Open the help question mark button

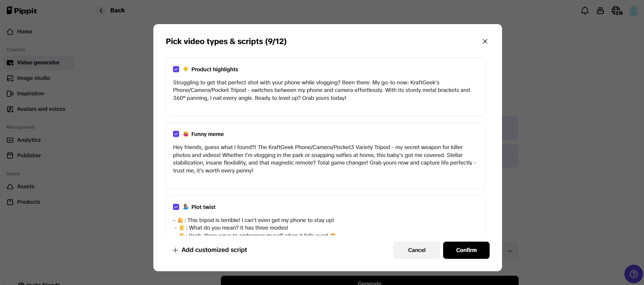point(633,274)
